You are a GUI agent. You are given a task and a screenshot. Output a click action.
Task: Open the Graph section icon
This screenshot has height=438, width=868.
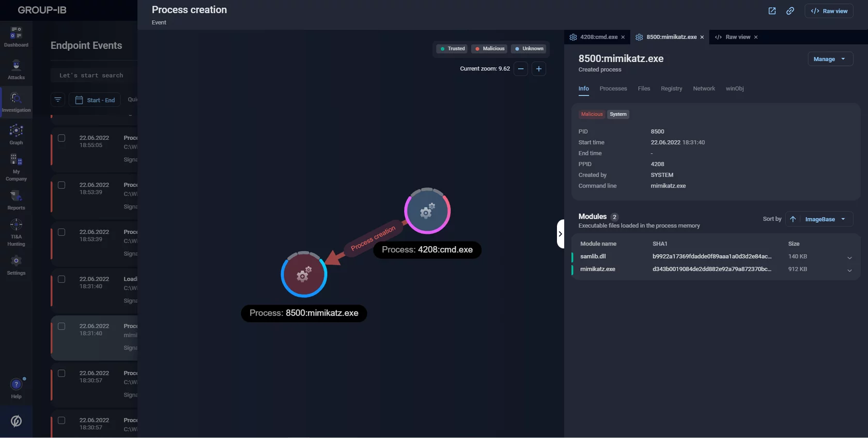coord(16,134)
